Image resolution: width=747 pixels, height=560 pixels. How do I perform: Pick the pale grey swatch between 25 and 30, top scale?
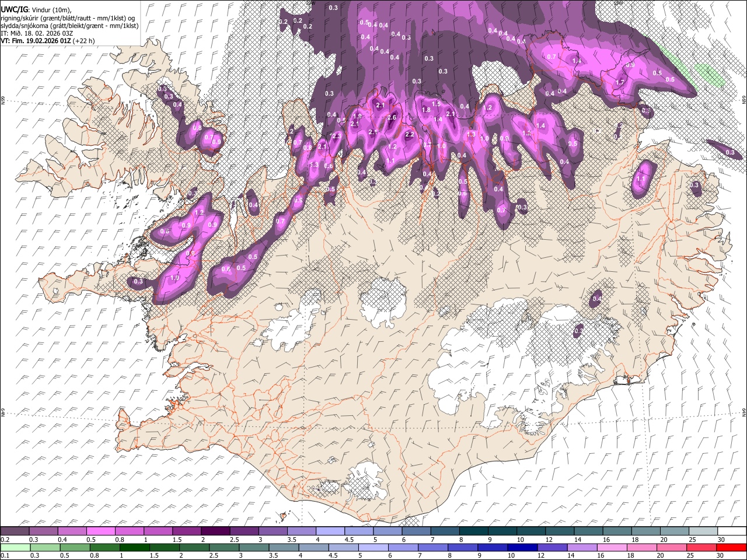(703, 531)
